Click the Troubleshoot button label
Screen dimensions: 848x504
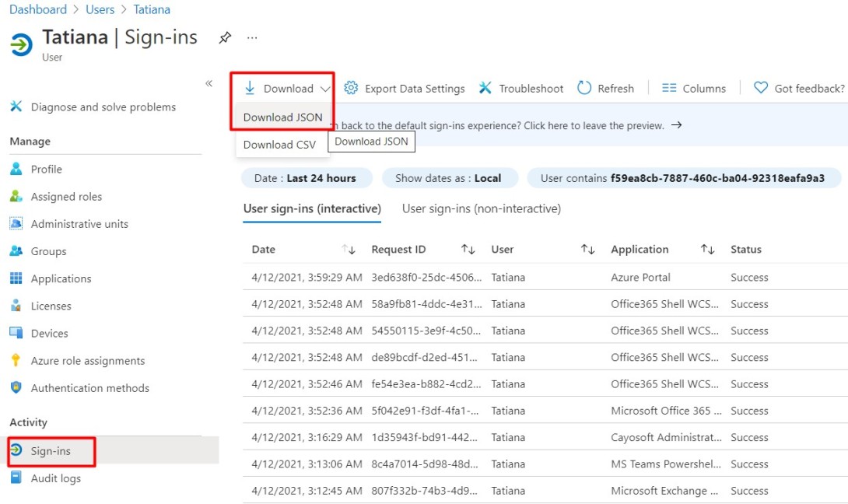coord(531,88)
